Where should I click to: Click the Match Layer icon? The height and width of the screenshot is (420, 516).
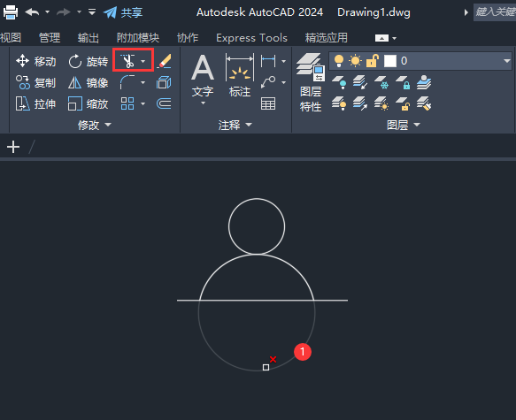click(424, 103)
